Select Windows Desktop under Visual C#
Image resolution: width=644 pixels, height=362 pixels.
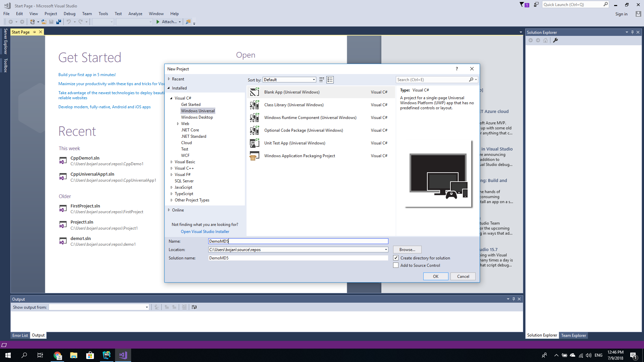point(197,117)
